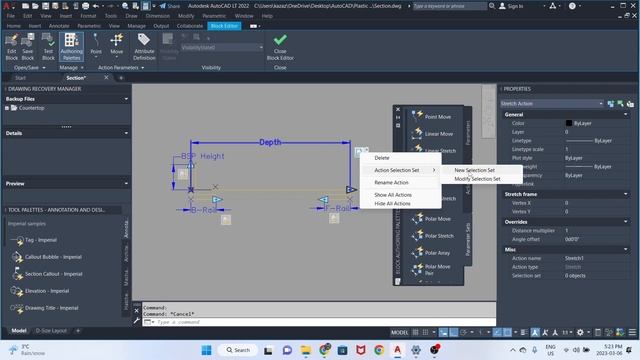Select Linear Move in authoring palette
The width and height of the screenshot is (640, 360).
click(x=433, y=133)
